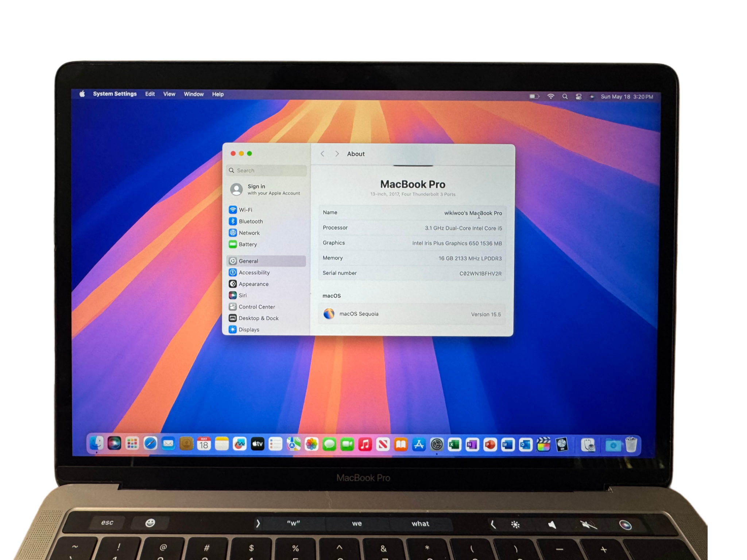Launch Freeform from the Dock
This screenshot has width=747, height=560.
[x=240, y=444]
